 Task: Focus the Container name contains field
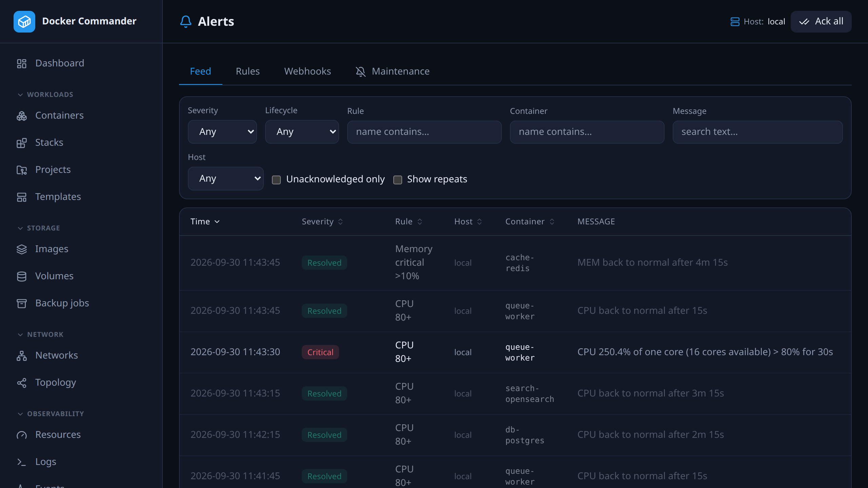[x=587, y=132]
